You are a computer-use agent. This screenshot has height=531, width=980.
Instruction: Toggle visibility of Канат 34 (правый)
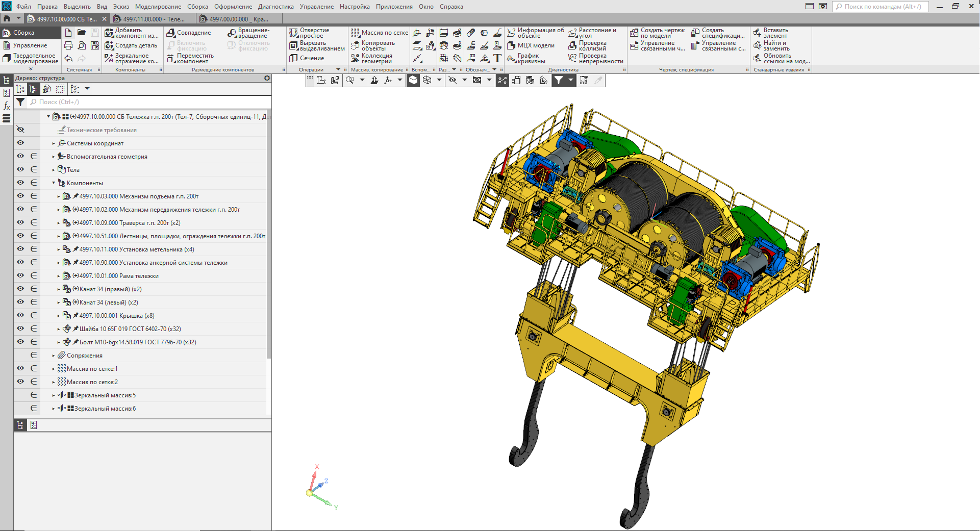tap(20, 289)
